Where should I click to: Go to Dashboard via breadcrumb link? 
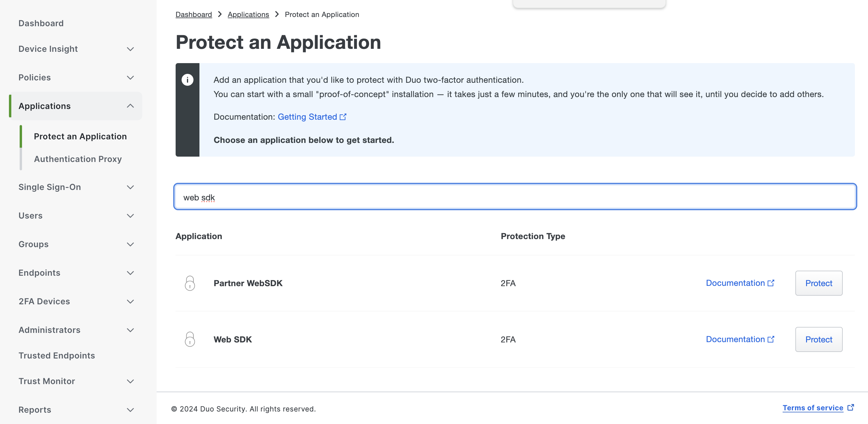point(194,15)
